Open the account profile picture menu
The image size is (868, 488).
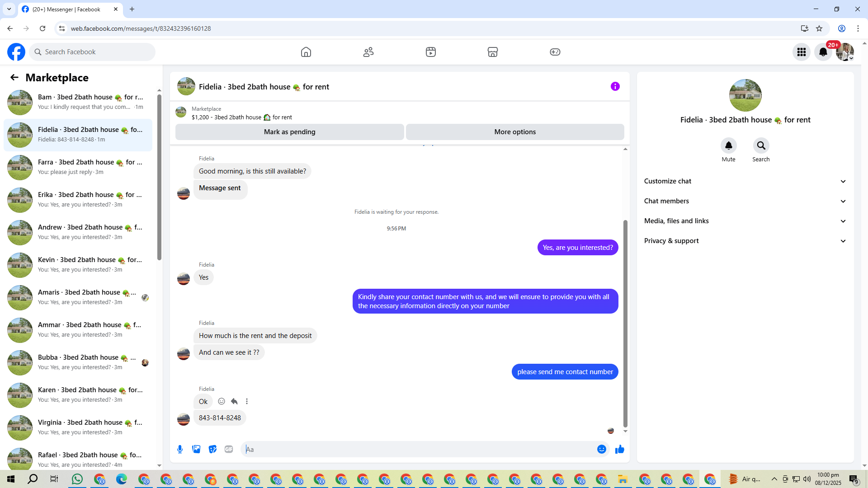pyautogui.click(x=845, y=52)
